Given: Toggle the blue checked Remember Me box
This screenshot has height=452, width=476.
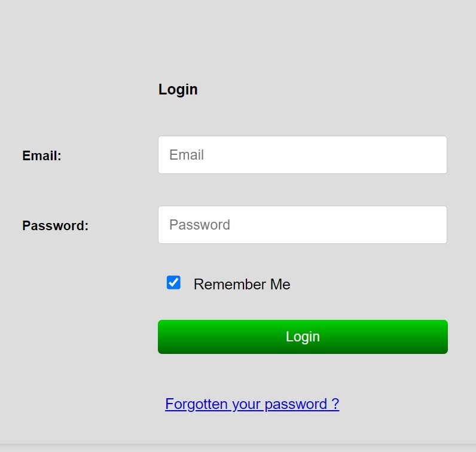Looking at the screenshot, I should [173, 283].
